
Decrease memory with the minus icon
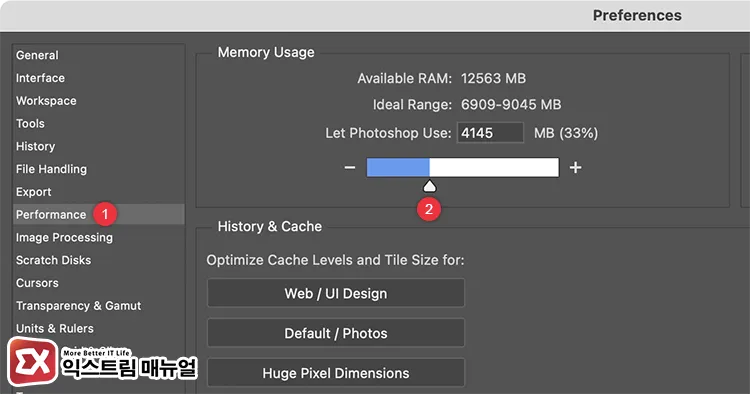click(350, 167)
